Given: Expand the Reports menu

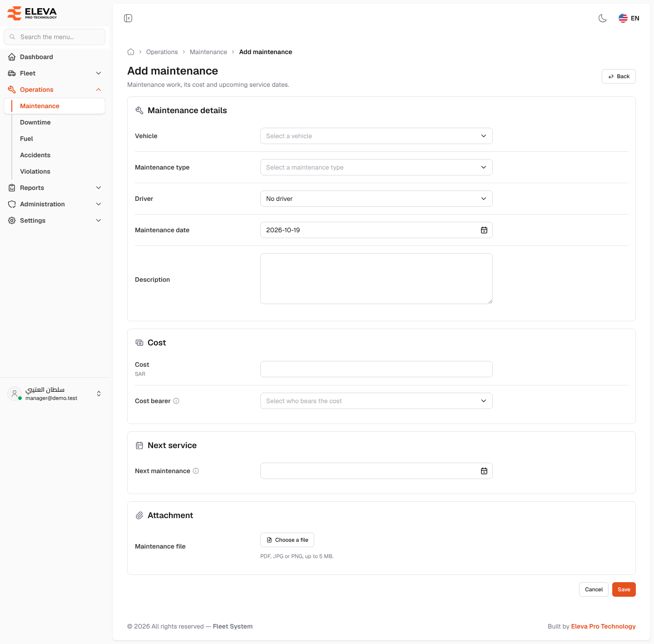Looking at the screenshot, I should (x=54, y=188).
